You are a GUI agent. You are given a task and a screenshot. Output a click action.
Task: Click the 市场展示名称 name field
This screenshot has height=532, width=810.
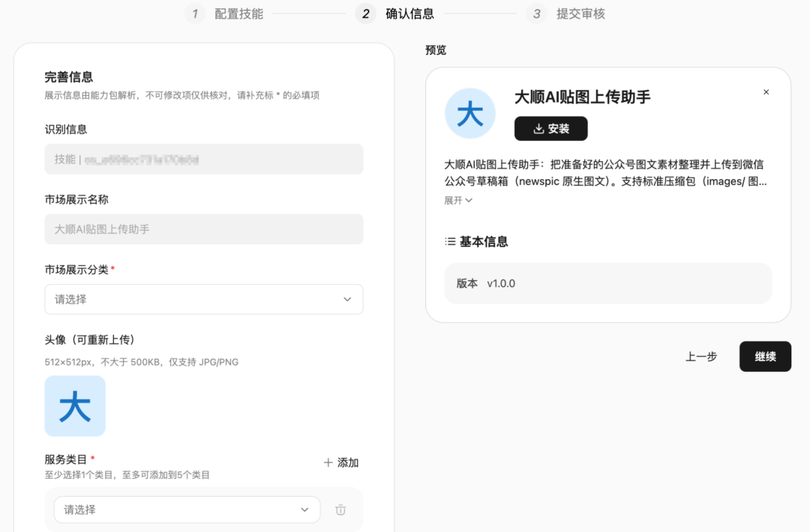click(x=203, y=229)
